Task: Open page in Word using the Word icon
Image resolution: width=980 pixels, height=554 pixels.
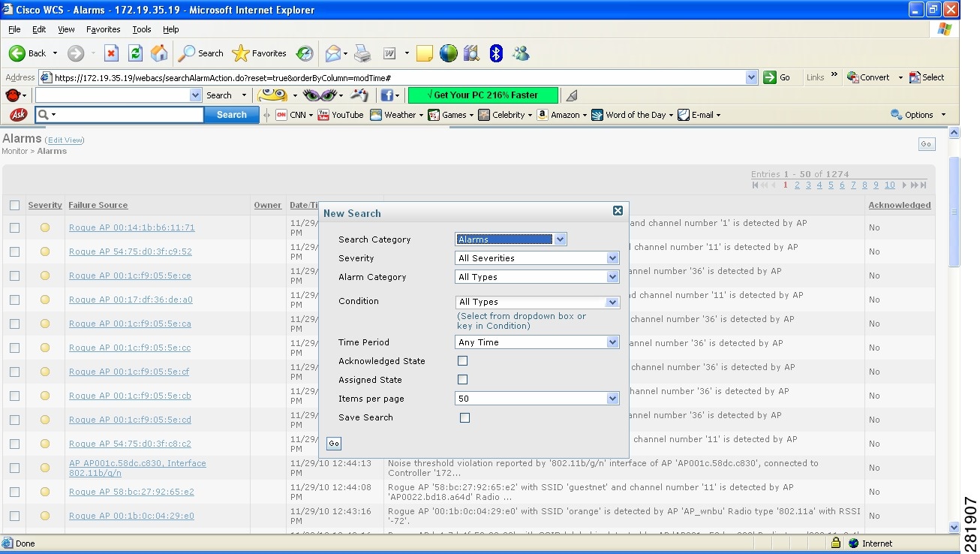Action: [x=389, y=53]
